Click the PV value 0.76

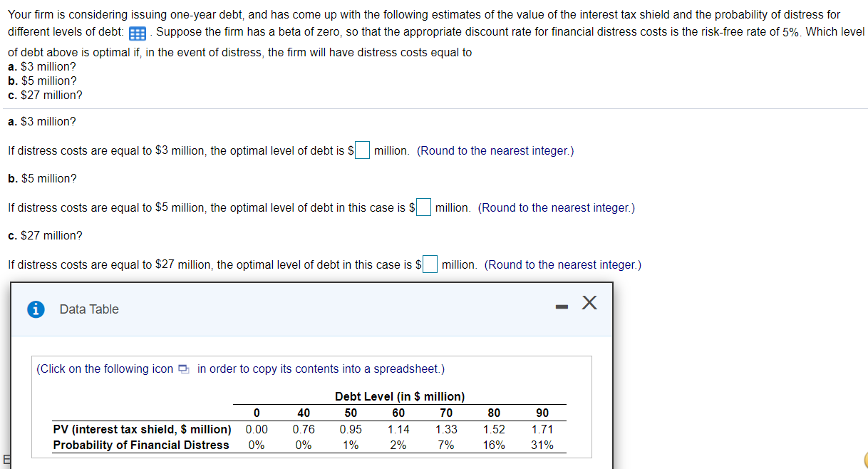(x=304, y=429)
